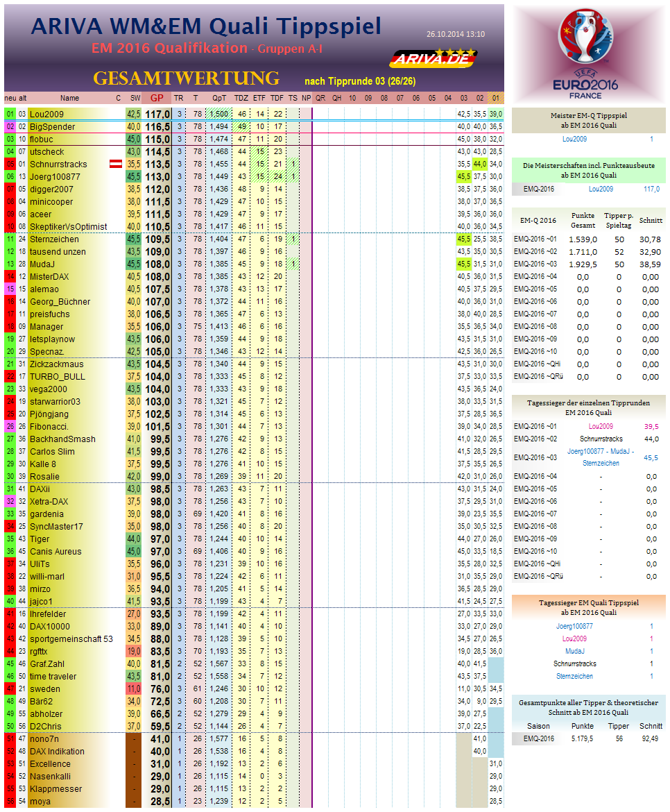The image size is (670, 812).
Task: Click the ARIVA.DE logo with stars
Action: point(433,58)
